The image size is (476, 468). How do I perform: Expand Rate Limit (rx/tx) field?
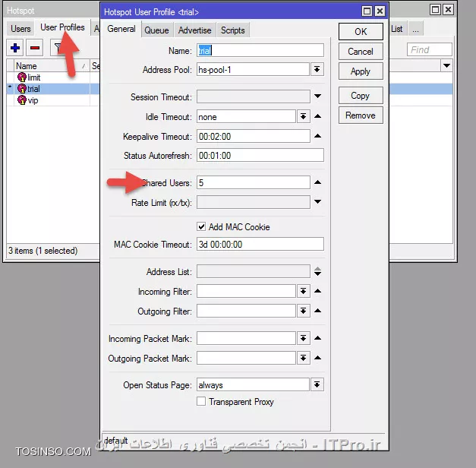point(317,202)
